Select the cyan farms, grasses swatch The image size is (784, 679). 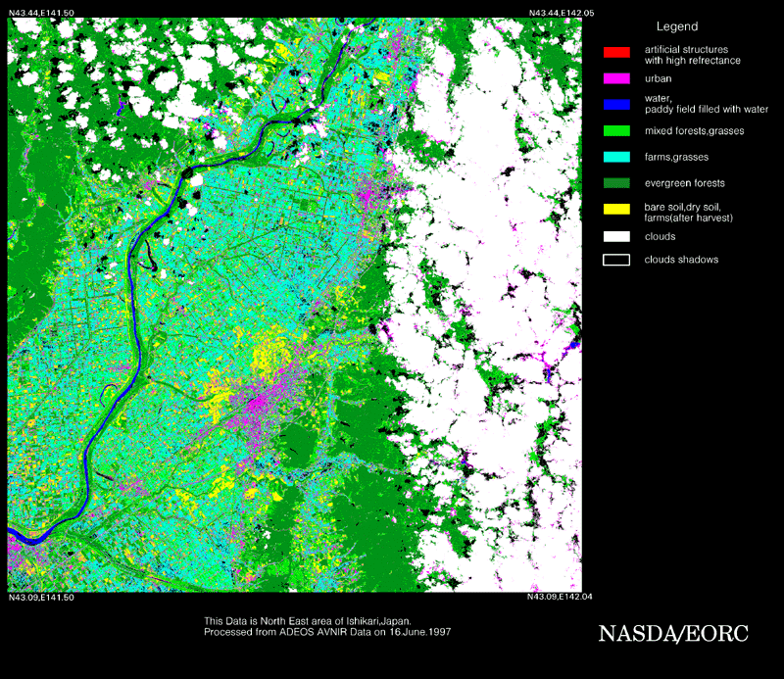tap(616, 157)
